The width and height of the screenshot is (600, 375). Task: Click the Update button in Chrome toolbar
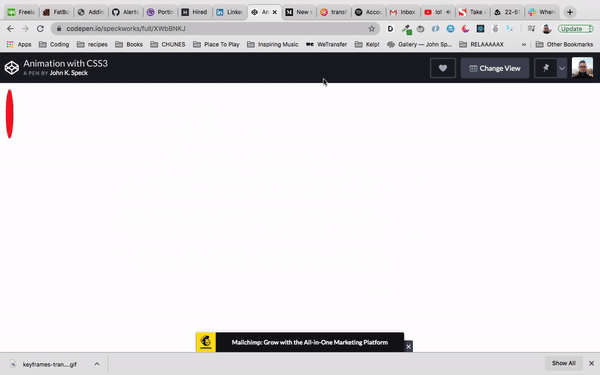575,29
